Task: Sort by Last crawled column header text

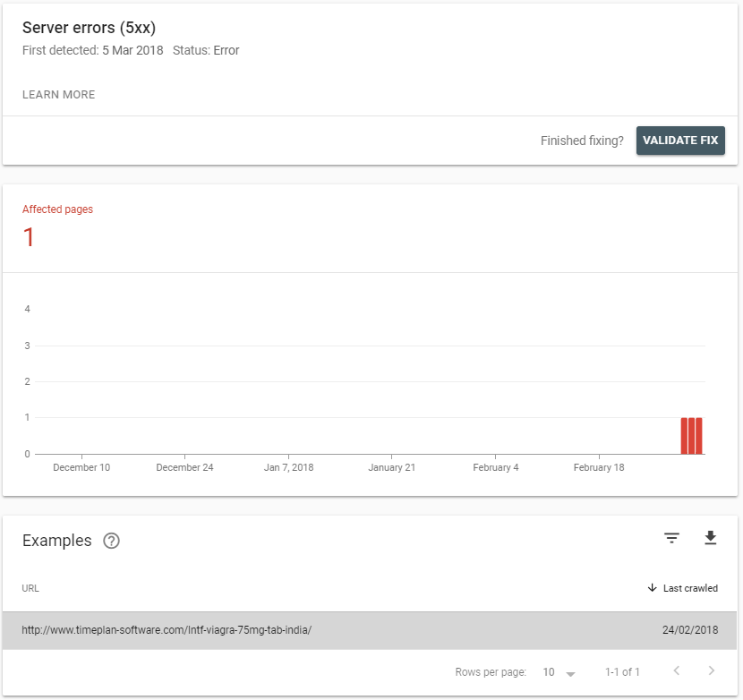Action: 690,588
